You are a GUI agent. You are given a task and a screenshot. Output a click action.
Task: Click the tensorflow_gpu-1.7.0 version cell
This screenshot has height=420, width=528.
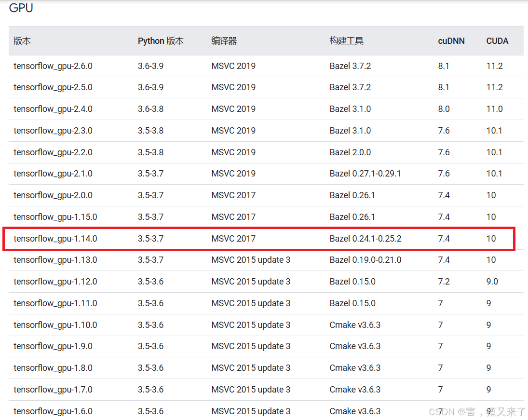[53, 390]
